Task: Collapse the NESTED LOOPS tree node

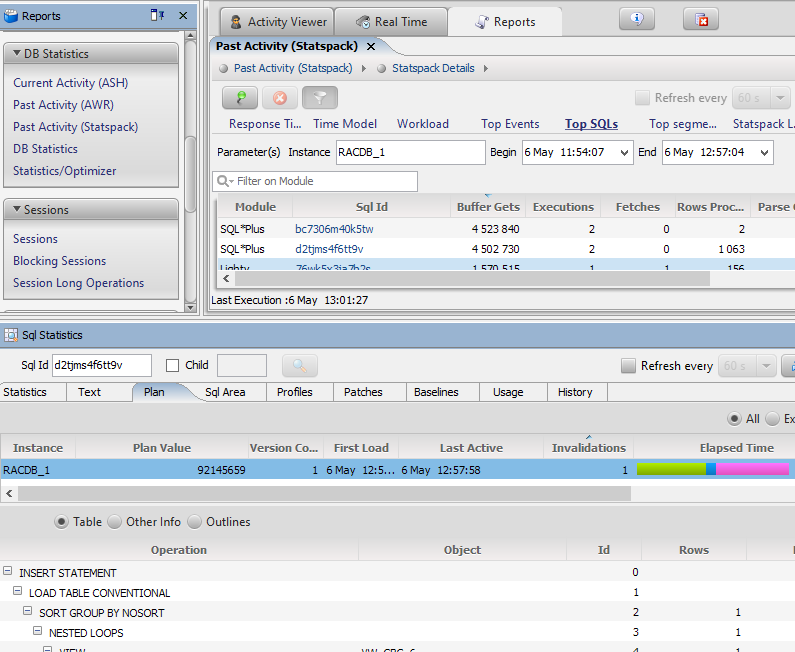Action: (38, 633)
